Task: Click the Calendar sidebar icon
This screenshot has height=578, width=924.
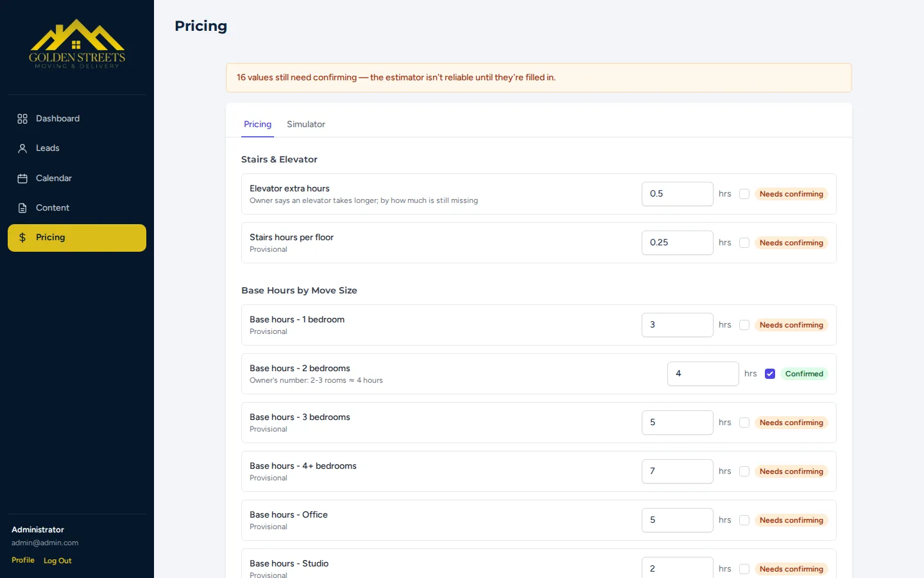Action: coord(22,179)
